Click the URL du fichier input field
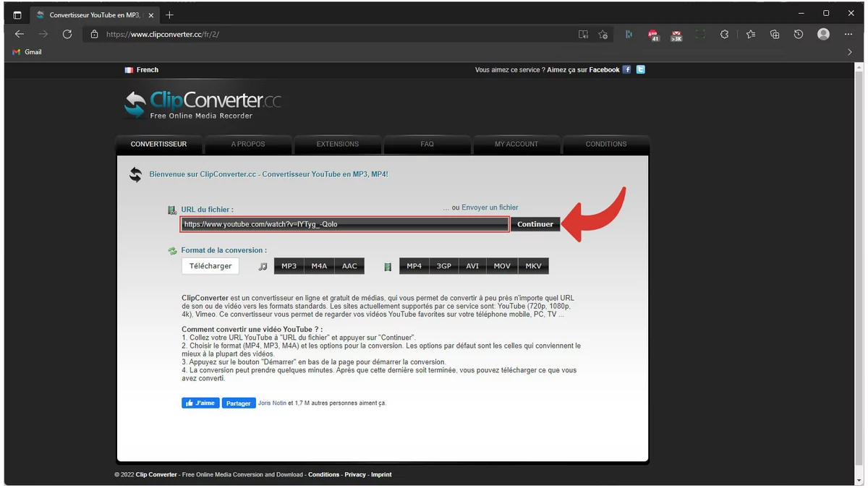Viewport: 868px width, 488px height. tap(345, 224)
